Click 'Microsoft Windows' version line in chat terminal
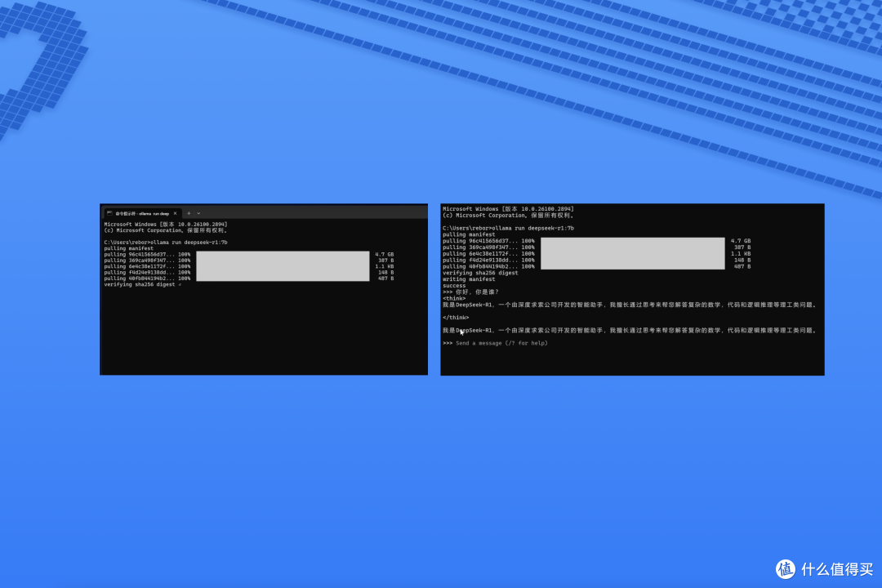Screen dimensions: 882x588 [508, 209]
